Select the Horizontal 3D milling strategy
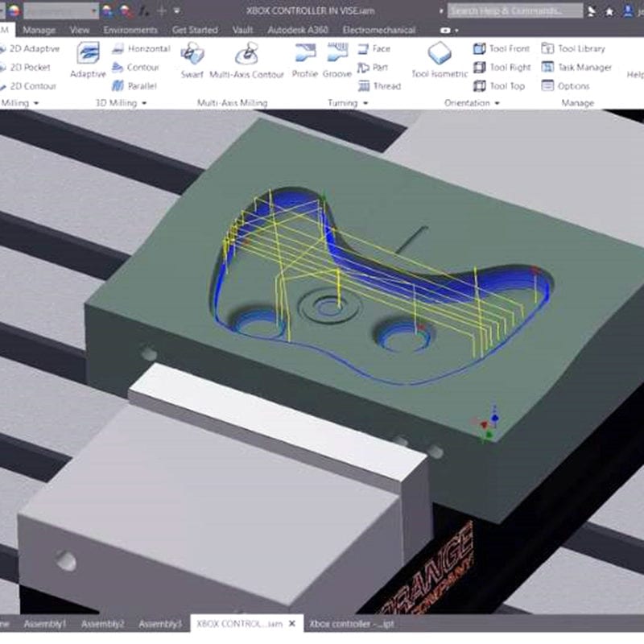 coord(142,48)
